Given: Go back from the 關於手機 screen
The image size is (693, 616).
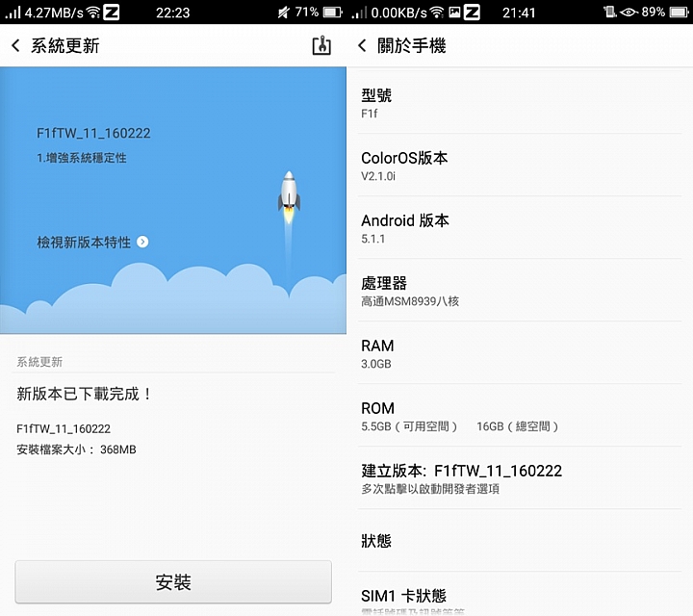Looking at the screenshot, I should pyautogui.click(x=362, y=45).
